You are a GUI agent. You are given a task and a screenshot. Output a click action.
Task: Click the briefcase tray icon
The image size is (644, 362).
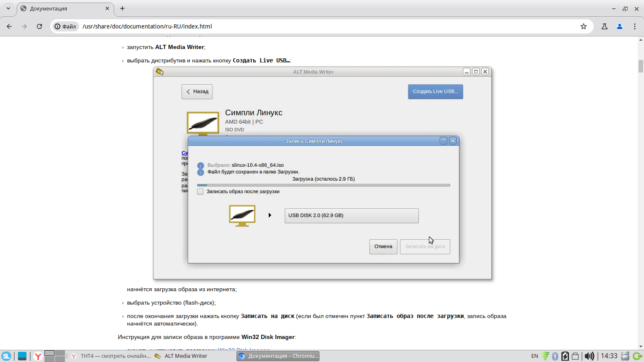[575, 356]
